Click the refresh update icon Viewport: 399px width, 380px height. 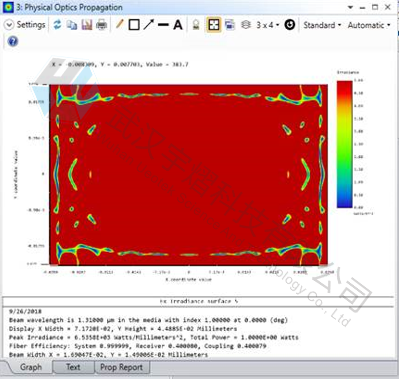pos(57,25)
